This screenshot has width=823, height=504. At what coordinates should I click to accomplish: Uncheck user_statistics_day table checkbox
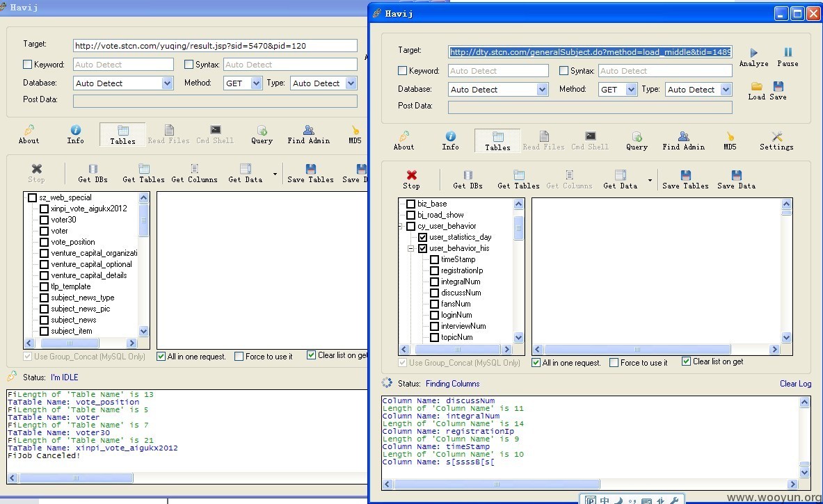[422, 237]
